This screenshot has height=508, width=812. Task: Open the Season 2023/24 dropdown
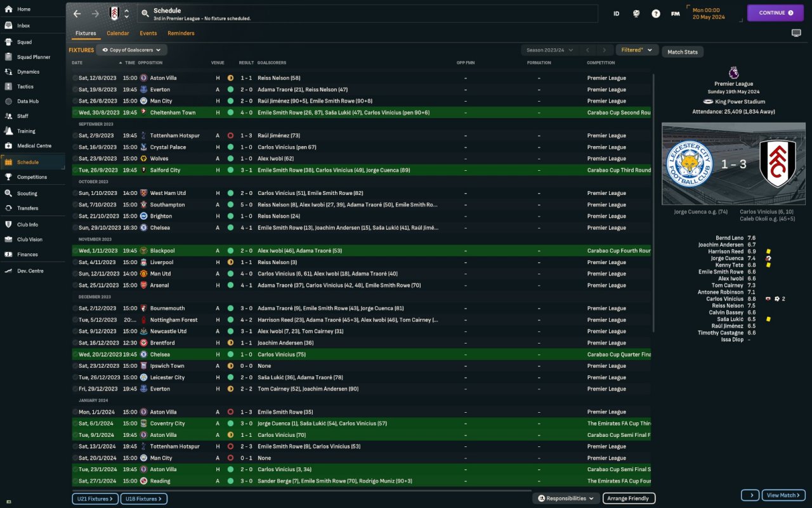549,50
